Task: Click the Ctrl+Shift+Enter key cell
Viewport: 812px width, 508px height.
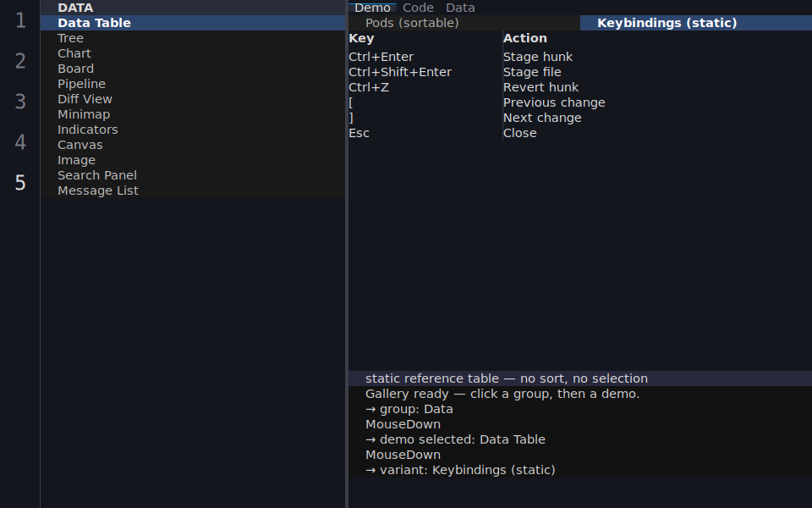Action: coord(425,72)
